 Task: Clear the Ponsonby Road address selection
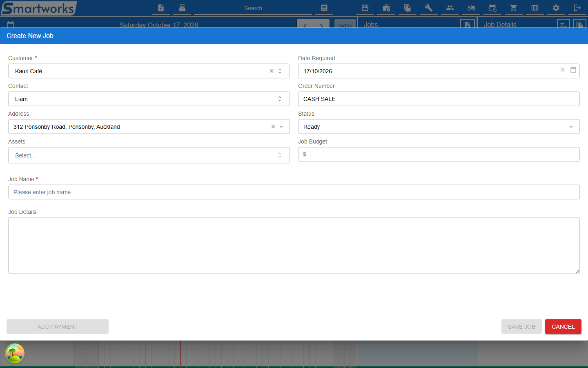point(273,127)
